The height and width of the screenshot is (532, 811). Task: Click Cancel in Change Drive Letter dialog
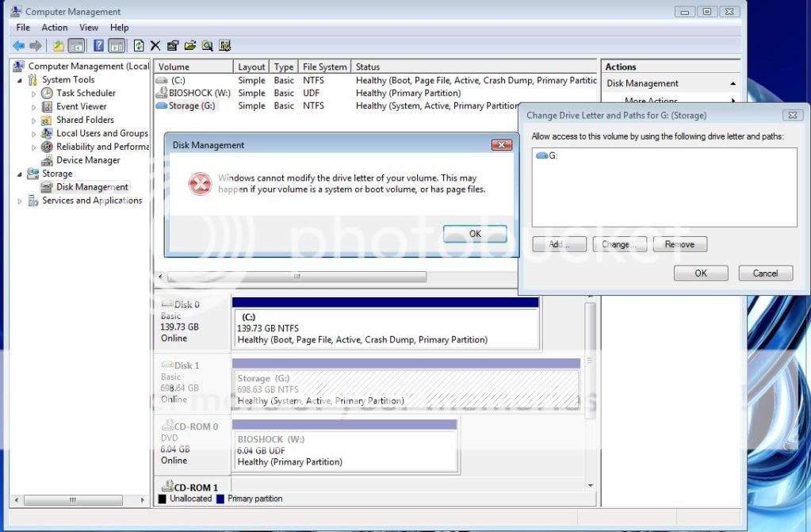tap(765, 273)
